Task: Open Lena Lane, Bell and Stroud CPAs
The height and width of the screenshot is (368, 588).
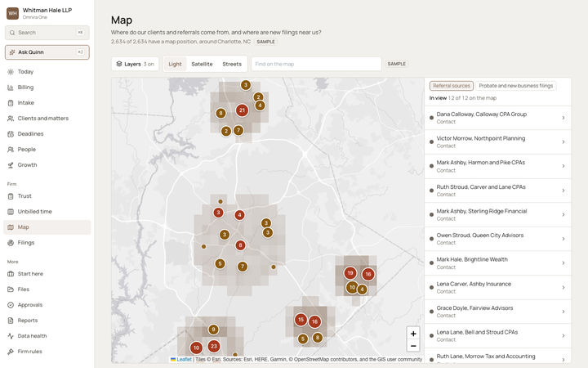Action: coord(497,336)
